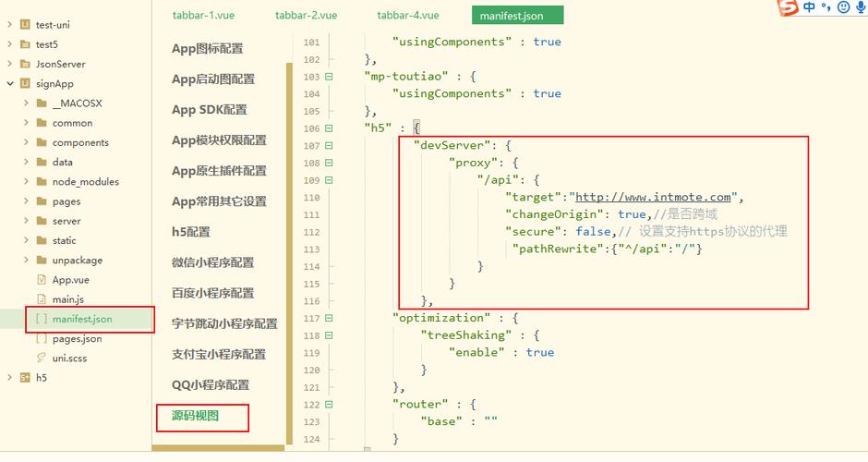Viewport: 868px width, 462px height.
Task: Expand the __MACOSX folder
Action: [26, 103]
